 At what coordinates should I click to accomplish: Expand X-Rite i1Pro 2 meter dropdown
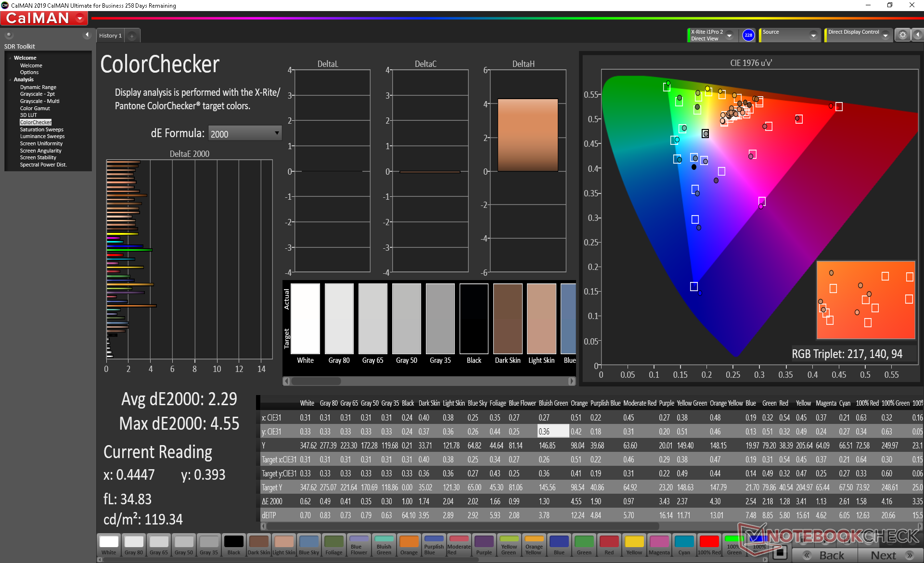(x=729, y=36)
